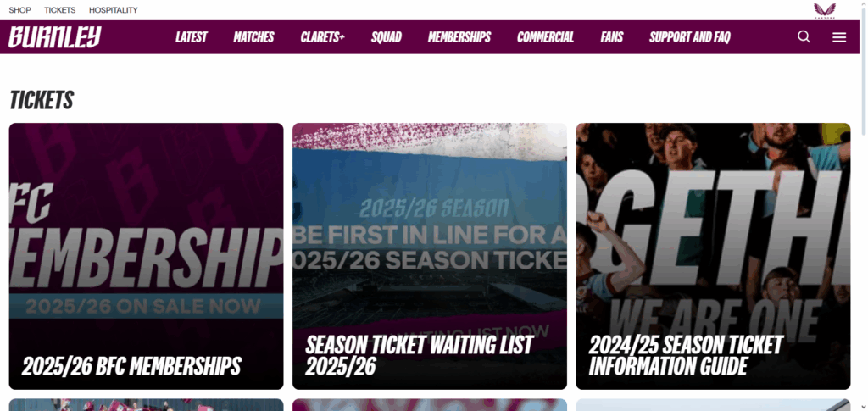868x411 pixels.
Task: Open the Latest menu
Action: click(191, 37)
